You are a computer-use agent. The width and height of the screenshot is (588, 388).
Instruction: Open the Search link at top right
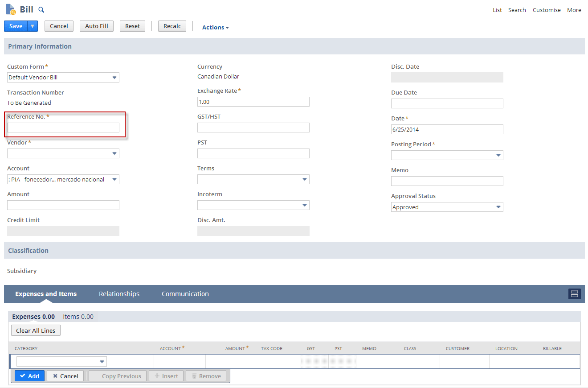517,10
